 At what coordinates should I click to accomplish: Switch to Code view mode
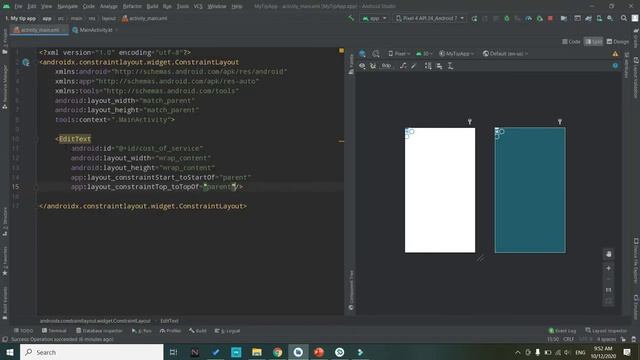[571, 42]
